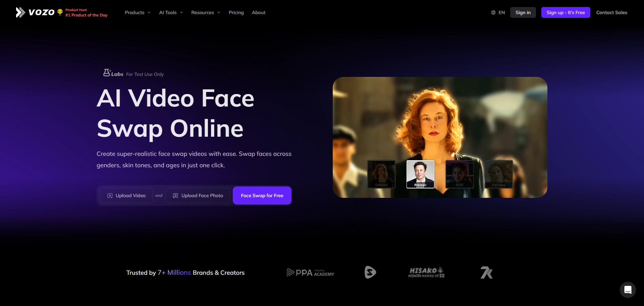Screen dimensions: 644x306
Task: Click the Labs flask icon
Action: (x=107, y=73)
